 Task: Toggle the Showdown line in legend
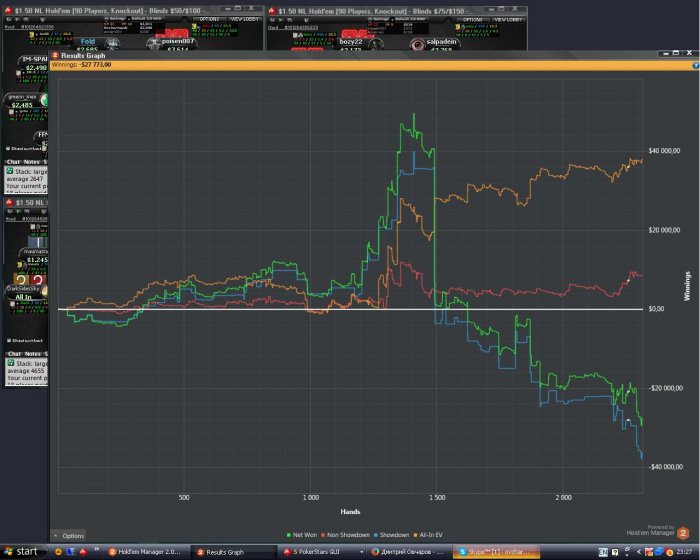(x=392, y=535)
